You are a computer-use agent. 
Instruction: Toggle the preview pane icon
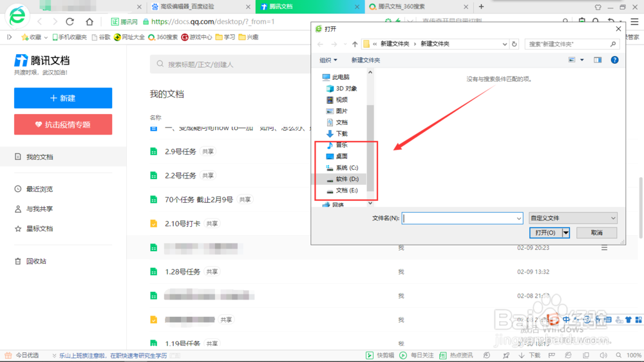598,60
